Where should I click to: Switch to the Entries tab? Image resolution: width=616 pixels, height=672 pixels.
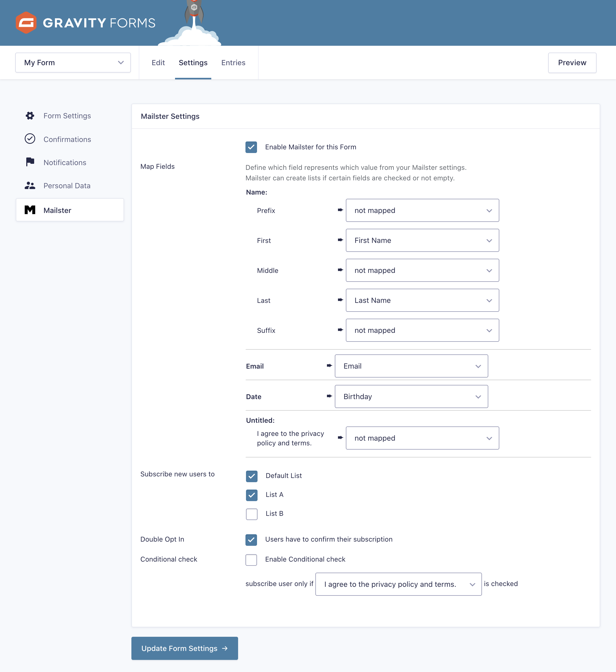click(x=233, y=63)
